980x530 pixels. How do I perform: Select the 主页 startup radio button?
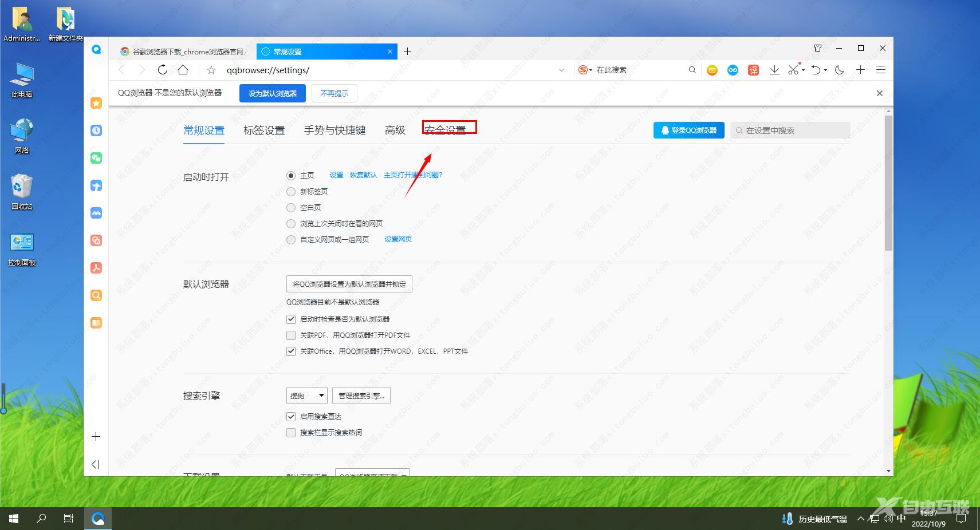pos(291,176)
